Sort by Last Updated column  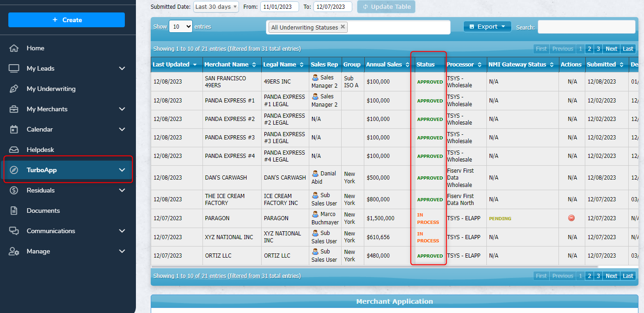point(177,64)
